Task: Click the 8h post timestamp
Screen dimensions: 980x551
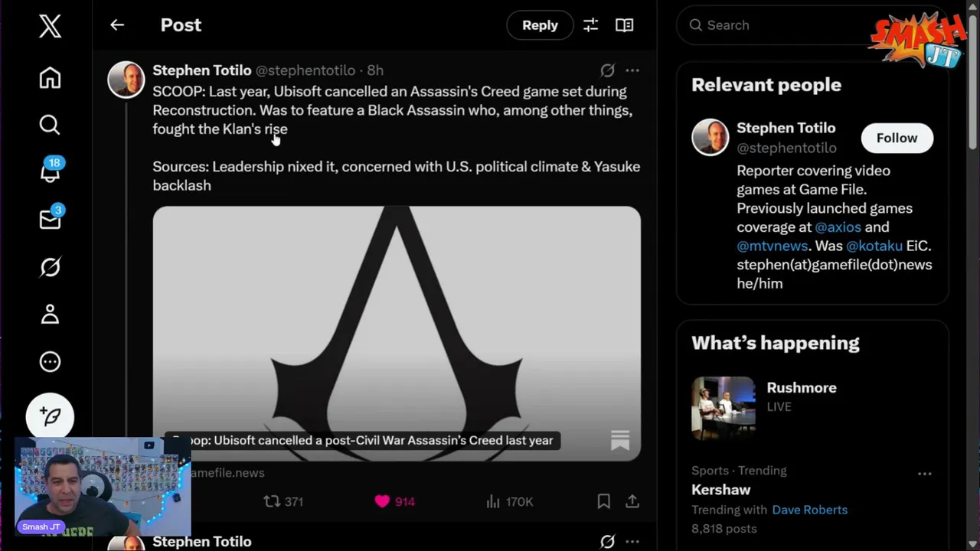Action: pyautogui.click(x=375, y=70)
